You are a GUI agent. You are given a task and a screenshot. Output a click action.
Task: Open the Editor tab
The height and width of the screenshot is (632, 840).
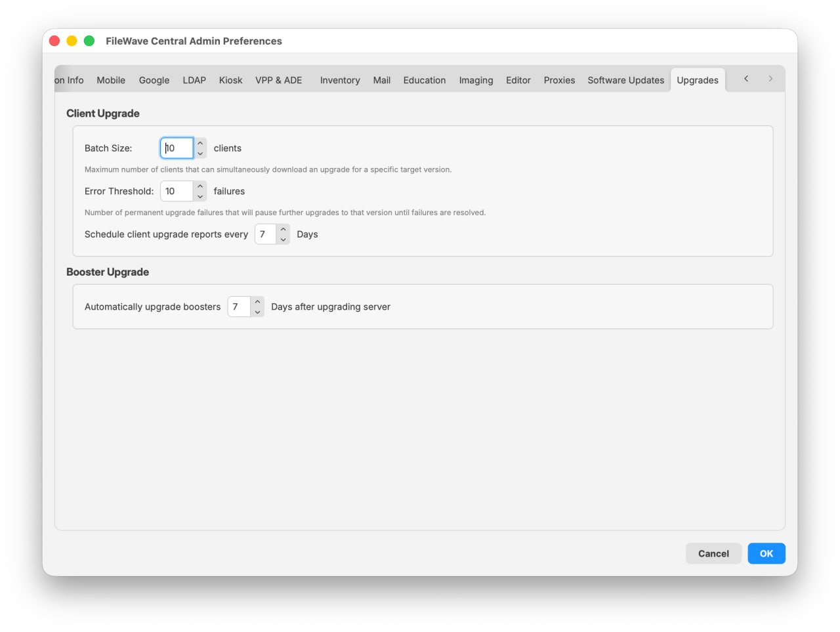518,80
